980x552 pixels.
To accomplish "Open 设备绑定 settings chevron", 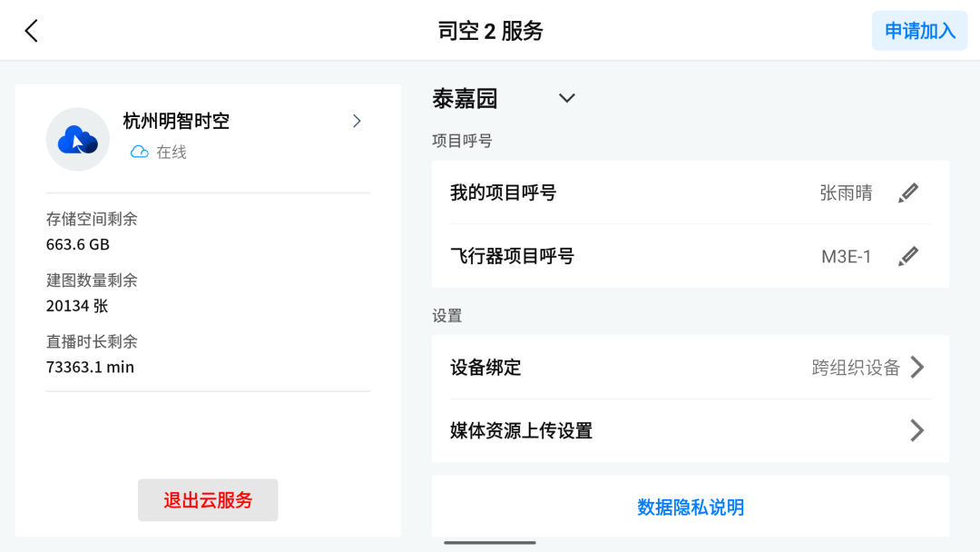I will point(916,367).
